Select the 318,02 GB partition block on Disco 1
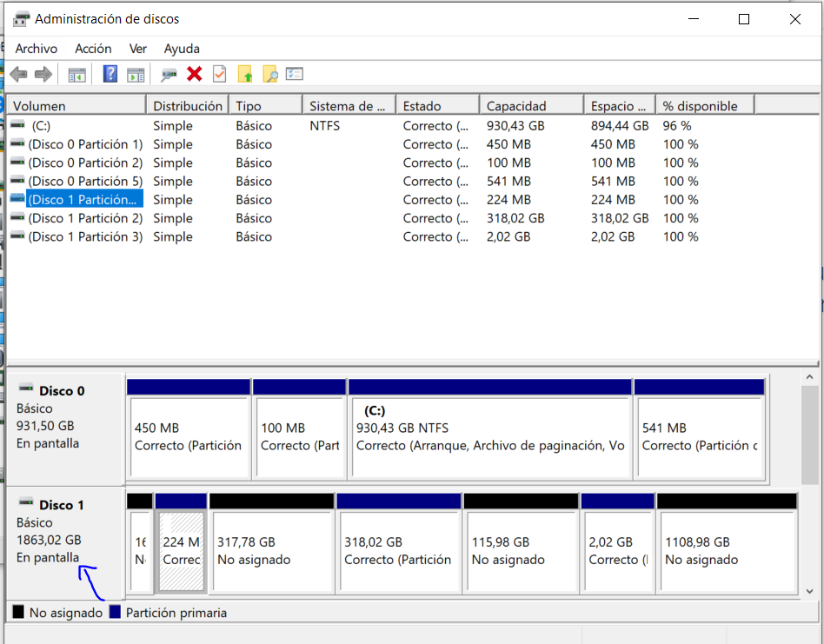Image resolution: width=824 pixels, height=644 pixels. click(398, 543)
